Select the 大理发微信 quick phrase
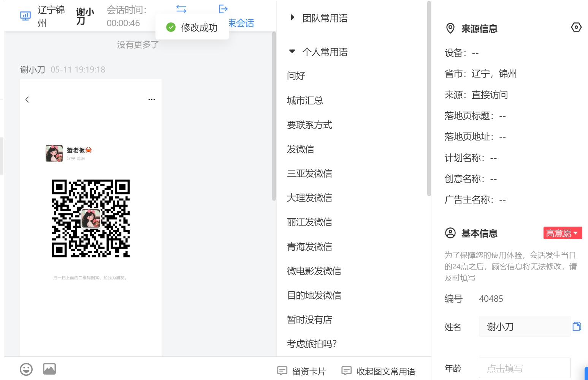 [x=310, y=198]
